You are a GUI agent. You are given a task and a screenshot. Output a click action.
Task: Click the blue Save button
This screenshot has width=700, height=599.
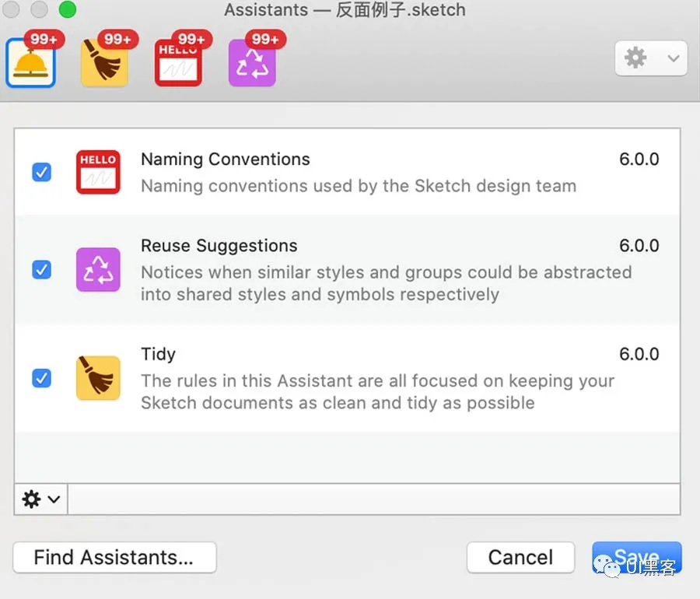pyautogui.click(x=636, y=557)
